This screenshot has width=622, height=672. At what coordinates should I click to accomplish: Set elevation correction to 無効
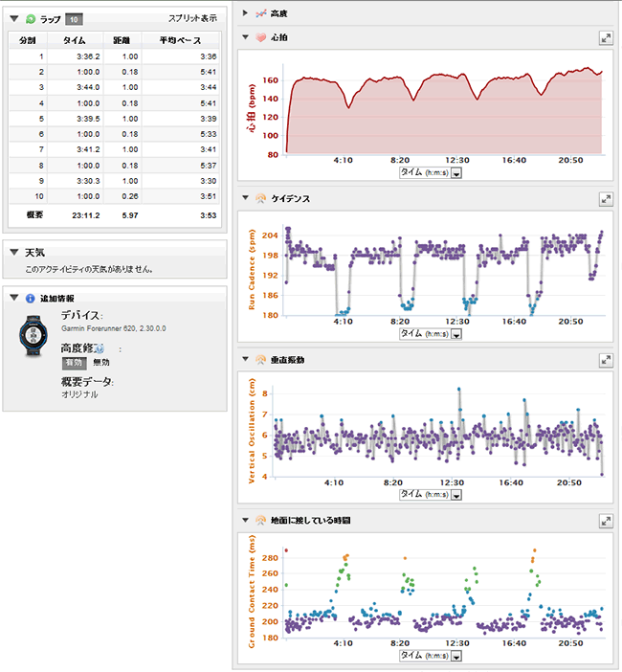(100, 363)
